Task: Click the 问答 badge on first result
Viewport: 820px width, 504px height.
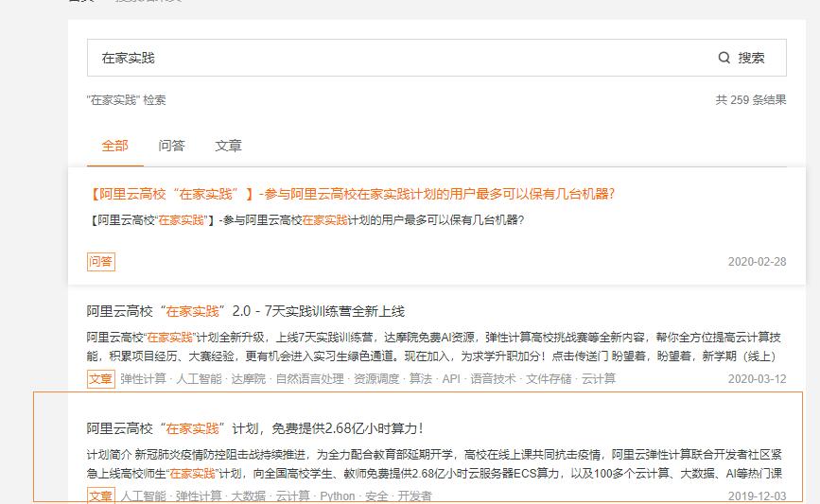Action: [101, 261]
